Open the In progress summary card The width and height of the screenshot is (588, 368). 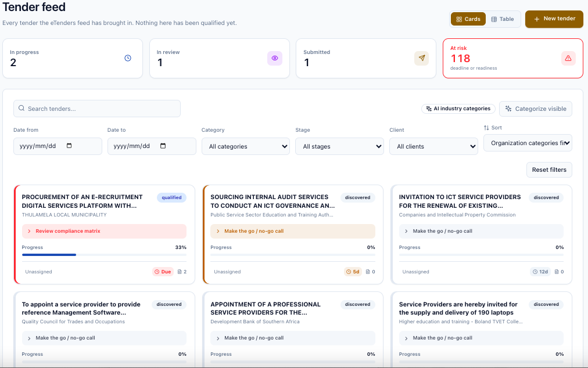pos(73,59)
